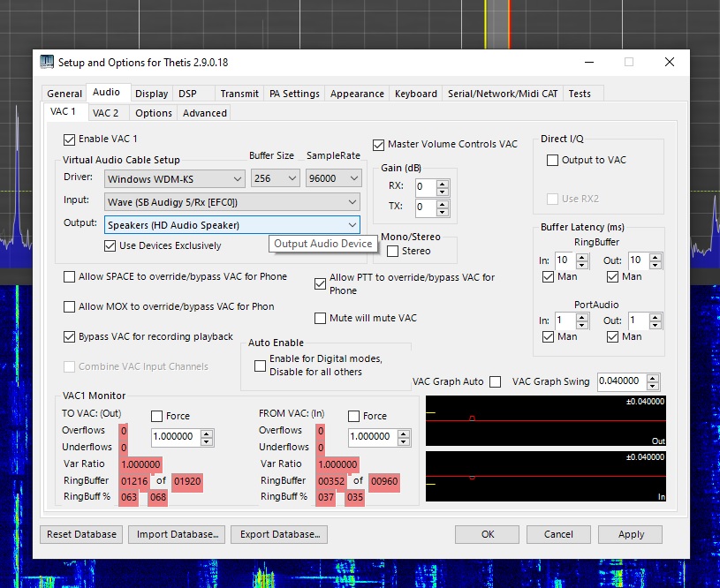Decrease PortAudio Out latency value

click(655, 324)
